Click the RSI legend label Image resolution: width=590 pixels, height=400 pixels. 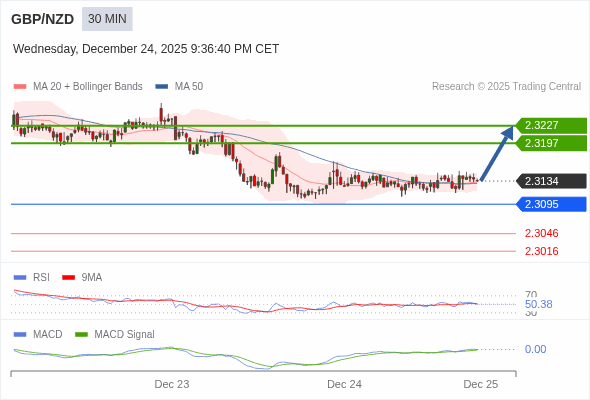click(41, 278)
